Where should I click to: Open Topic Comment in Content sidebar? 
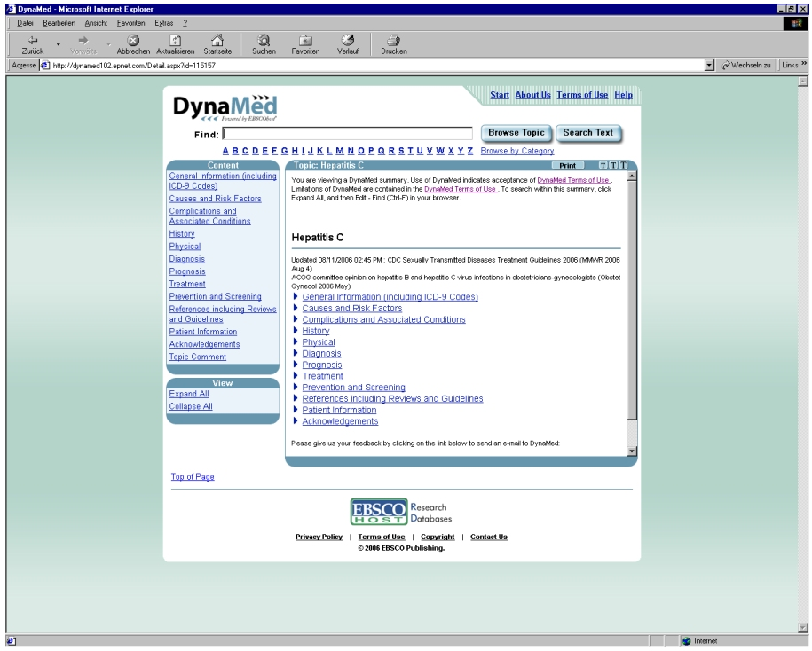tap(198, 357)
